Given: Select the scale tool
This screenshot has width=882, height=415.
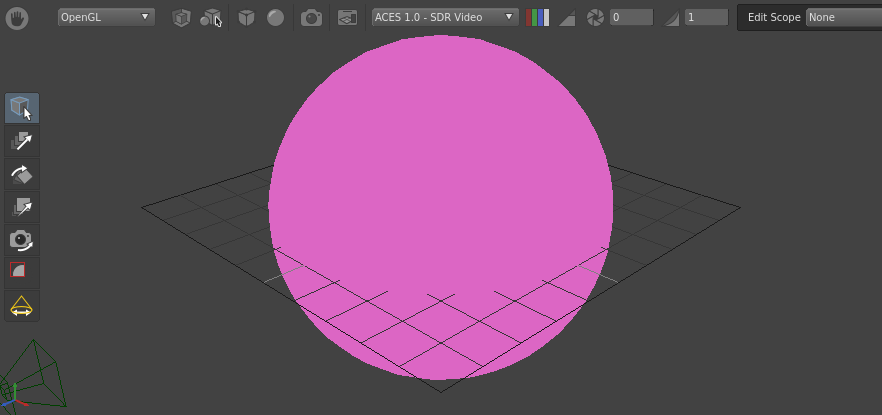Looking at the screenshot, I should point(21,207).
